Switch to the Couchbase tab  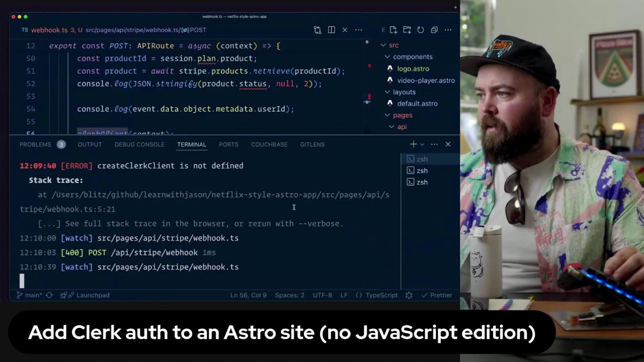pyautogui.click(x=269, y=144)
